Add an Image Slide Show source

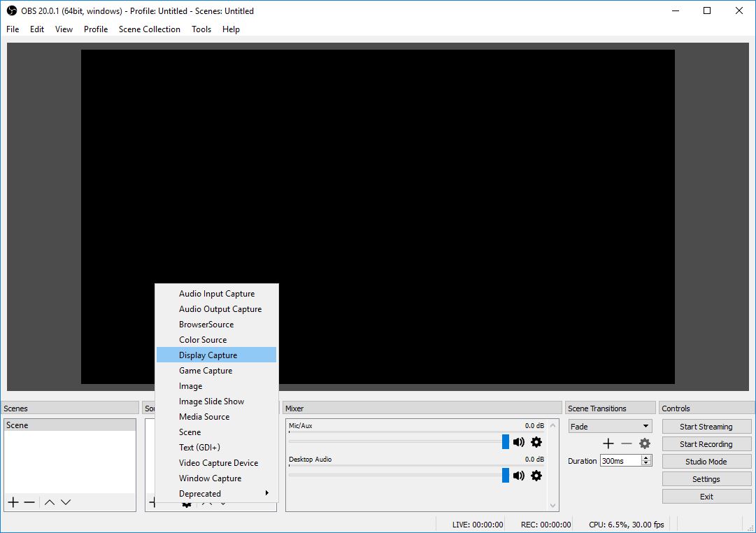click(216, 401)
